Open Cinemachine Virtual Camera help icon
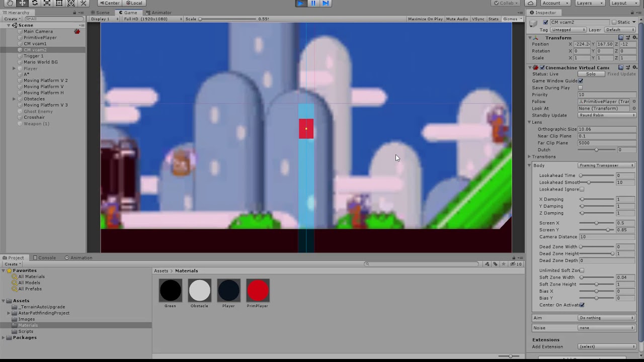This screenshot has width=644, height=362. point(621,67)
